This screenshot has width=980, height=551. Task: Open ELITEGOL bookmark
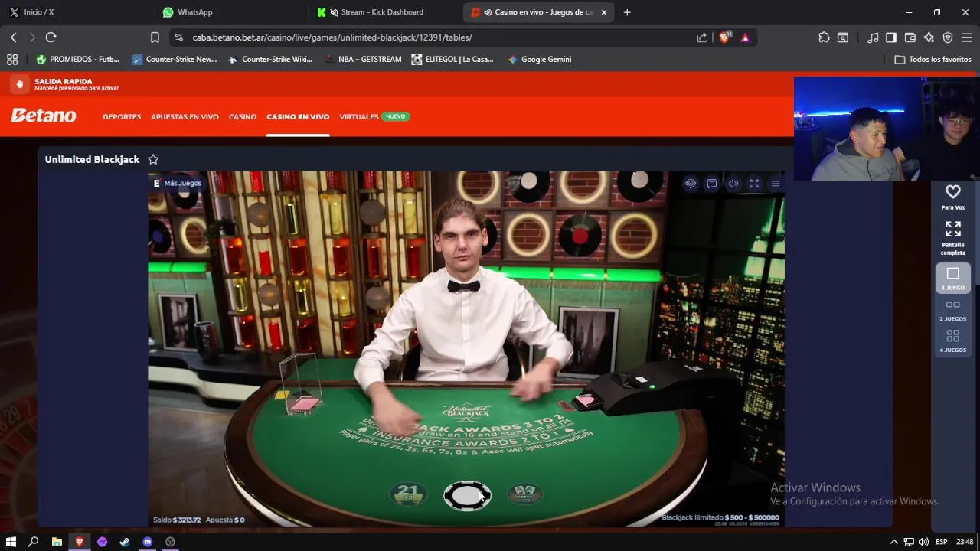point(452,59)
